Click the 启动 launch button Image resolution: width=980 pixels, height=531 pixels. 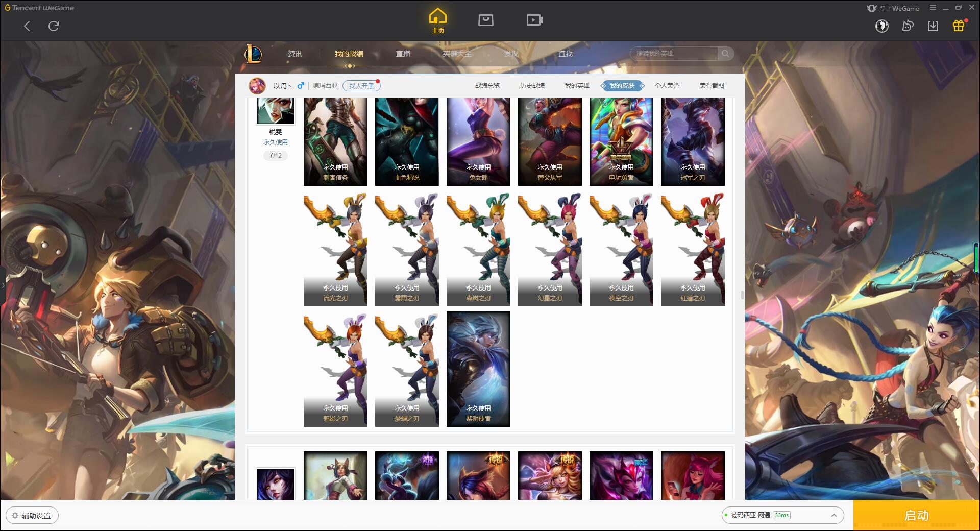click(917, 515)
